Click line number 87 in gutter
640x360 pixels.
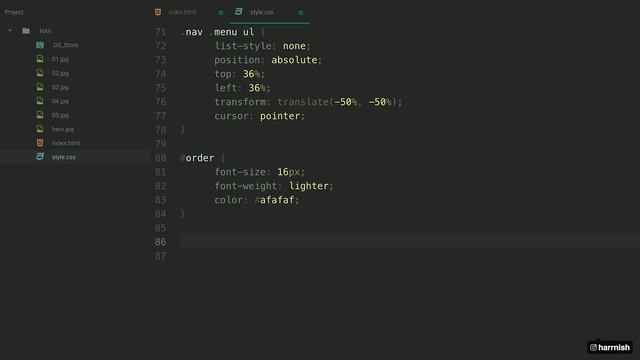point(160,256)
